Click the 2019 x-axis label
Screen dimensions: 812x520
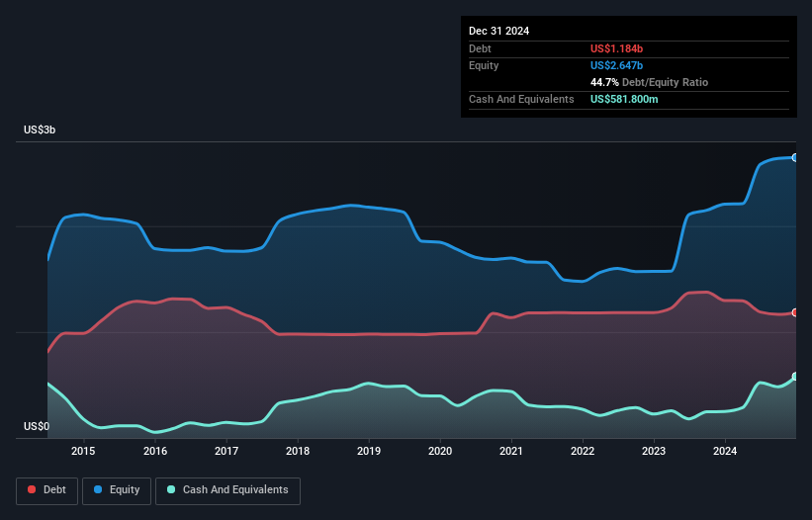pyautogui.click(x=369, y=451)
